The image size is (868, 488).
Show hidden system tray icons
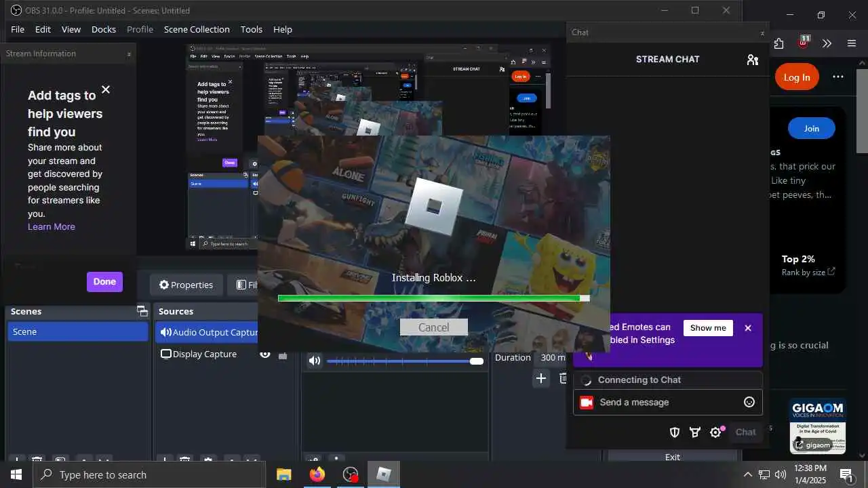(x=747, y=474)
